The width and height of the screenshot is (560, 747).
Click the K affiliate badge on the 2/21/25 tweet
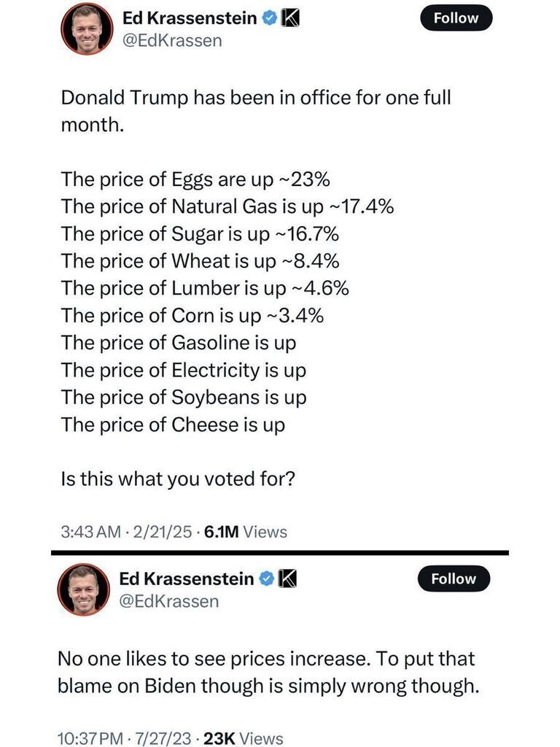click(x=290, y=18)
